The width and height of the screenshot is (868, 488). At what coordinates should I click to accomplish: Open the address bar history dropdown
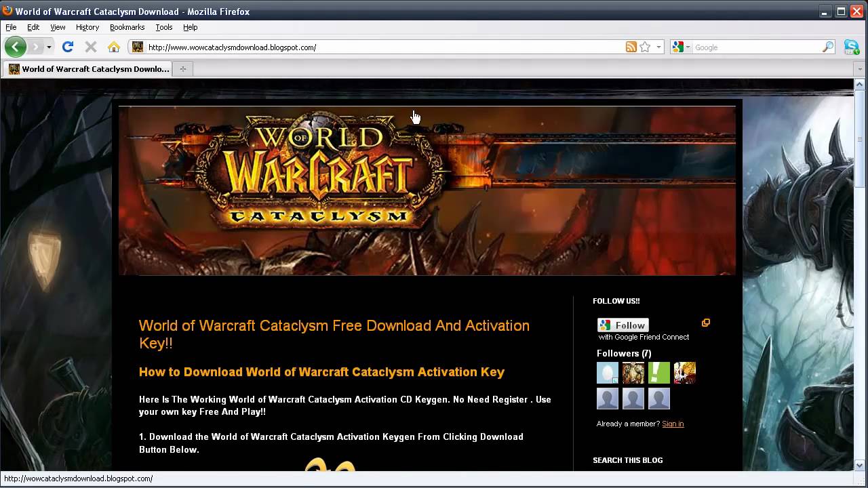(658, 47)
